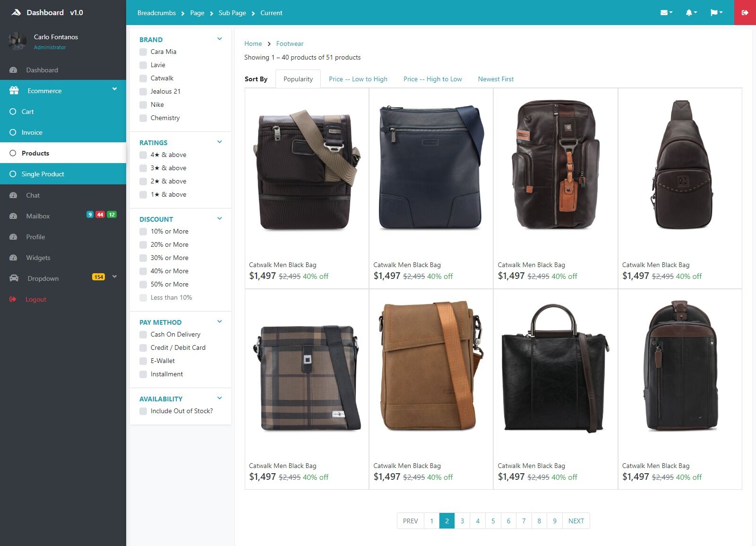The height and width of the screenshot is (546, 756).
Task: Select 4★ & above rating checkbox
Action: coord(143,155)
